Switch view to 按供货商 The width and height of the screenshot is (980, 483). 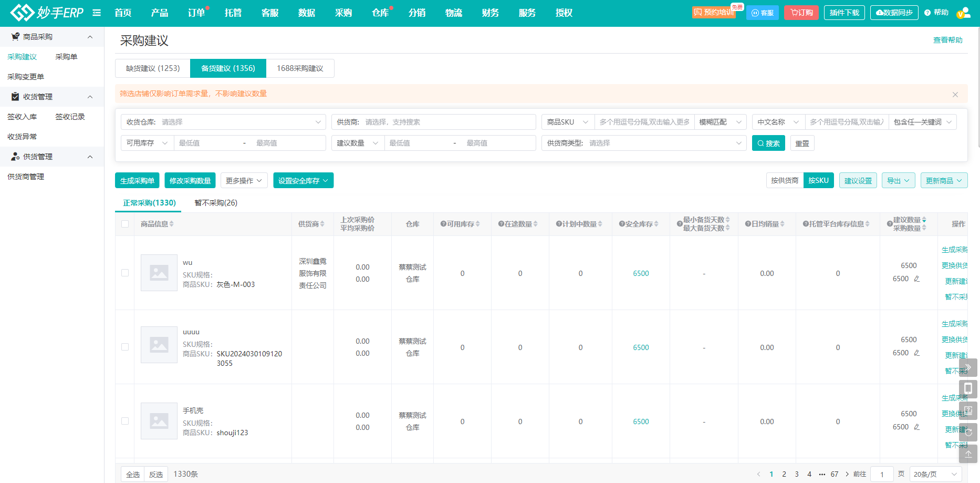tap(785, 180)
